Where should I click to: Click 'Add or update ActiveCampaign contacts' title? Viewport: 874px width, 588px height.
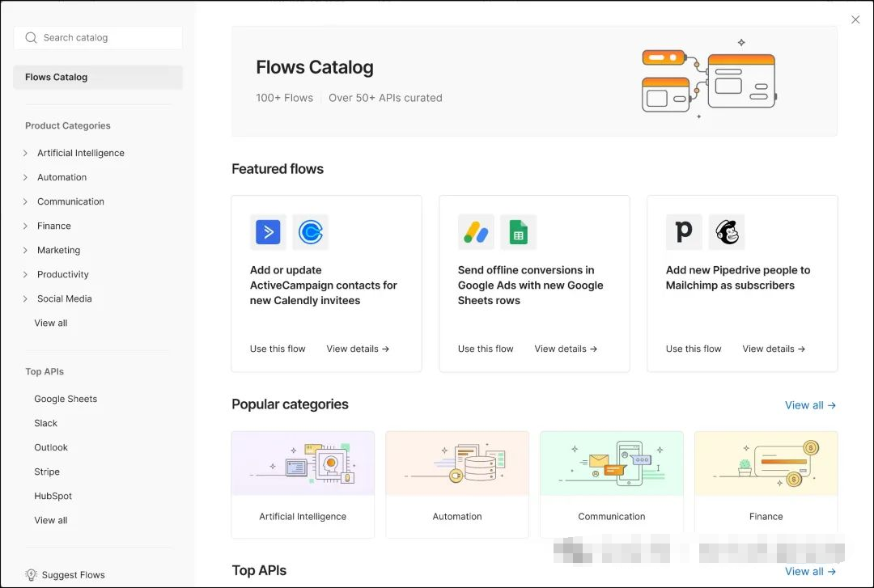click(323, 286)
